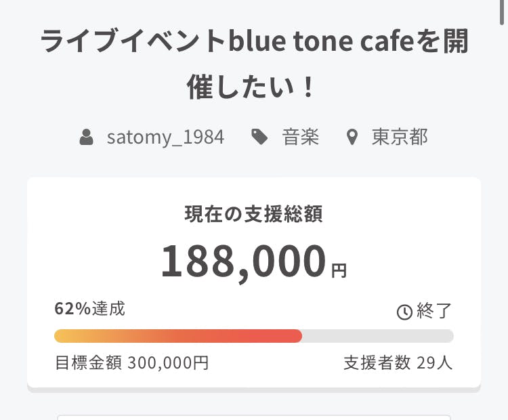Viewport: 508px width, 420px height.
Task: Click the 終了 status text
Action: 434,311
